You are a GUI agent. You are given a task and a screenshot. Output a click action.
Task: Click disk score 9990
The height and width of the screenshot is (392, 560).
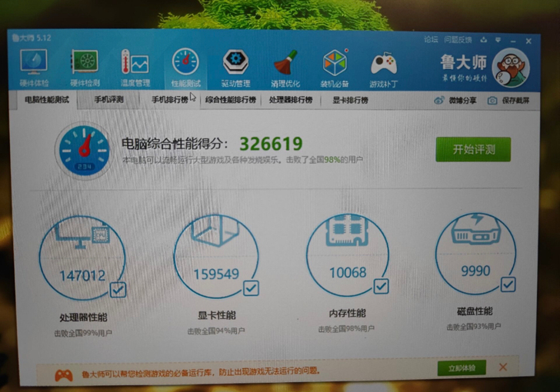[x=475, y=271]
